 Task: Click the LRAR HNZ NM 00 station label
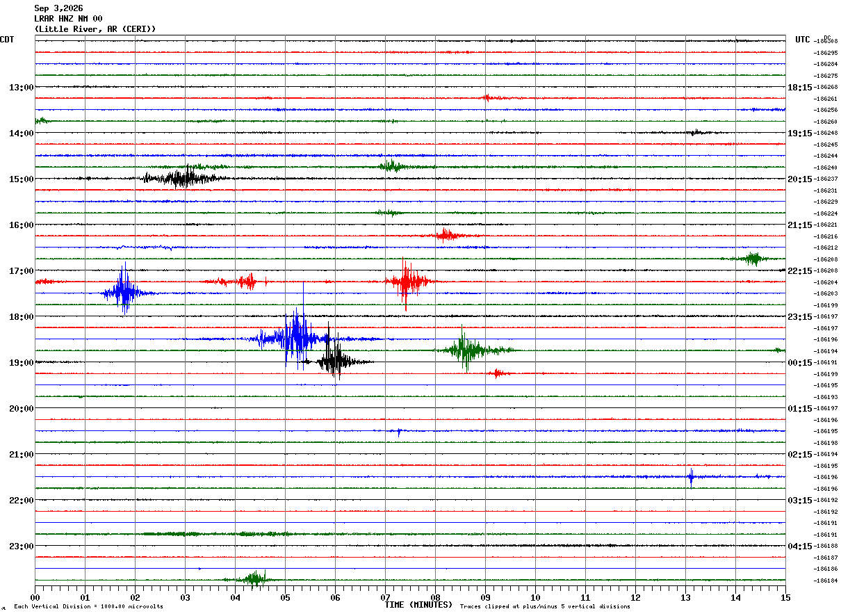(x=68, y=19)
